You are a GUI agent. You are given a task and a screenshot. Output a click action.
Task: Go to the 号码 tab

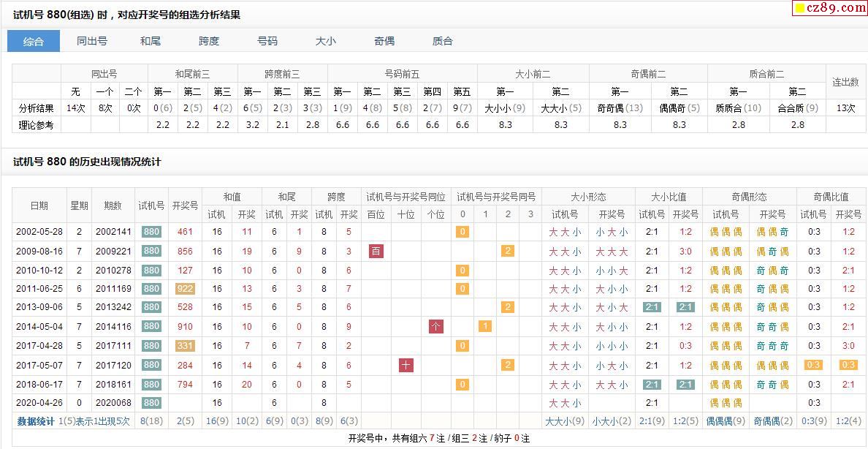click(267, 41)
